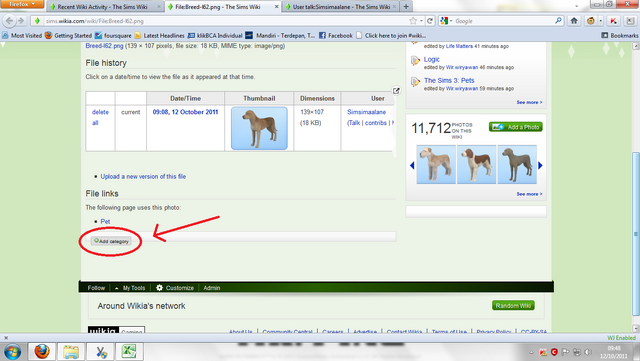Open the 09:08, 12 October 2011 version
Screen dimensions: 640x361
tap(185, 112)
